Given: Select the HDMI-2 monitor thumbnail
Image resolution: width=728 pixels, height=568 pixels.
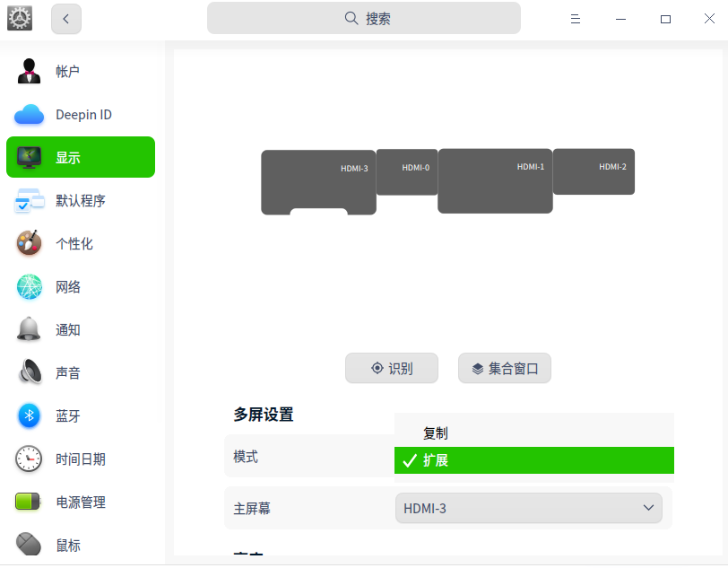Looking at the screenshot, I should point(594,171).
